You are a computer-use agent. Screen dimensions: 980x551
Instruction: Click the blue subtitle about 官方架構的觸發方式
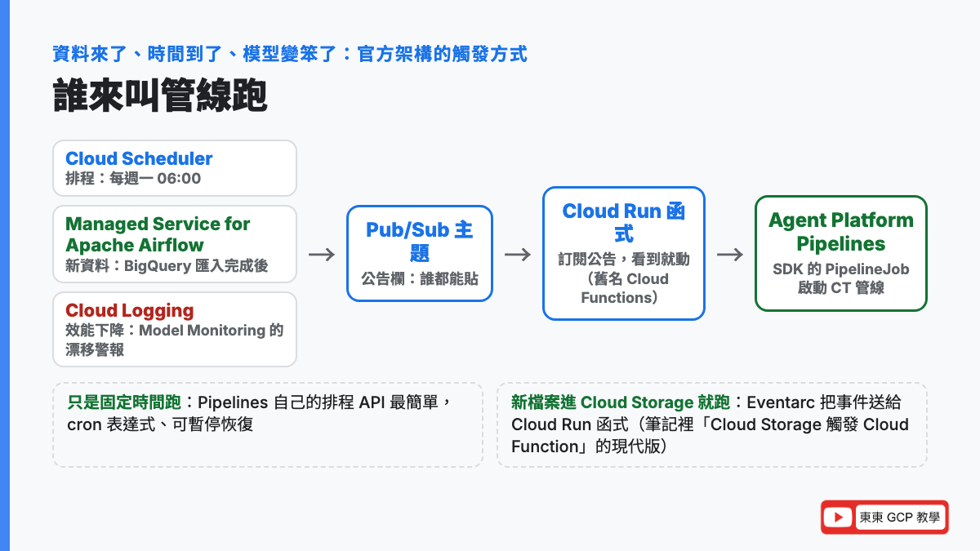[x=290, y=54]
